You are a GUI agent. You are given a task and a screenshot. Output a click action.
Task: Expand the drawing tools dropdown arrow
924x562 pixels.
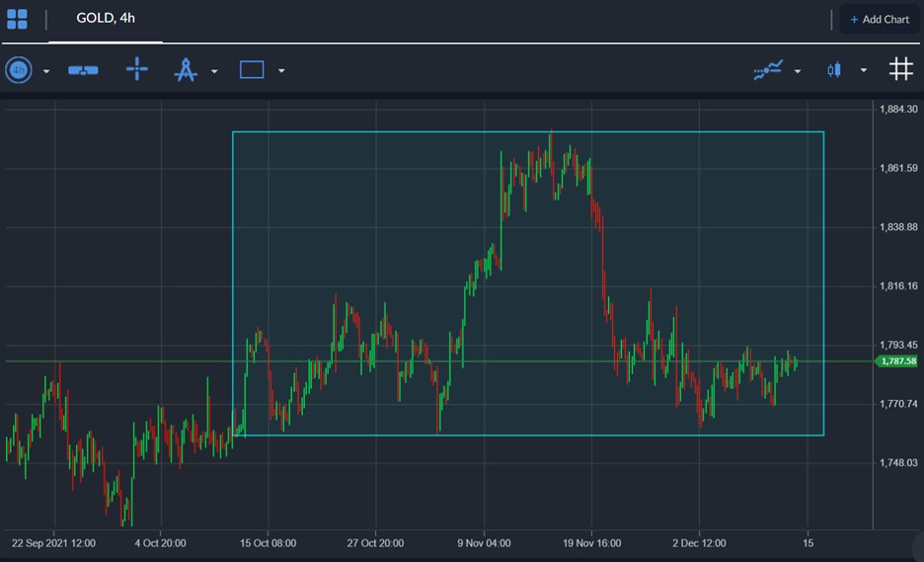pyautogui.click(x=214, y=71)
